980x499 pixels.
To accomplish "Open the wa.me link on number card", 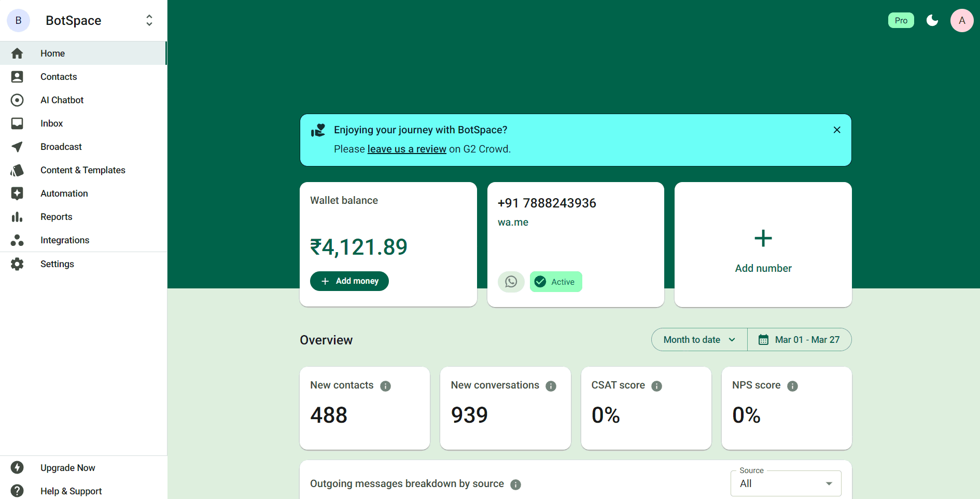I will [x=513, y=223].
